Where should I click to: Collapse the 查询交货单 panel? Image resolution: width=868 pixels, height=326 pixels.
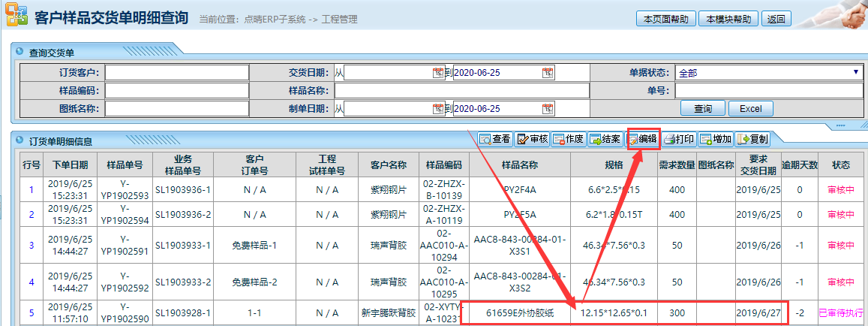(x=19, y=53)
